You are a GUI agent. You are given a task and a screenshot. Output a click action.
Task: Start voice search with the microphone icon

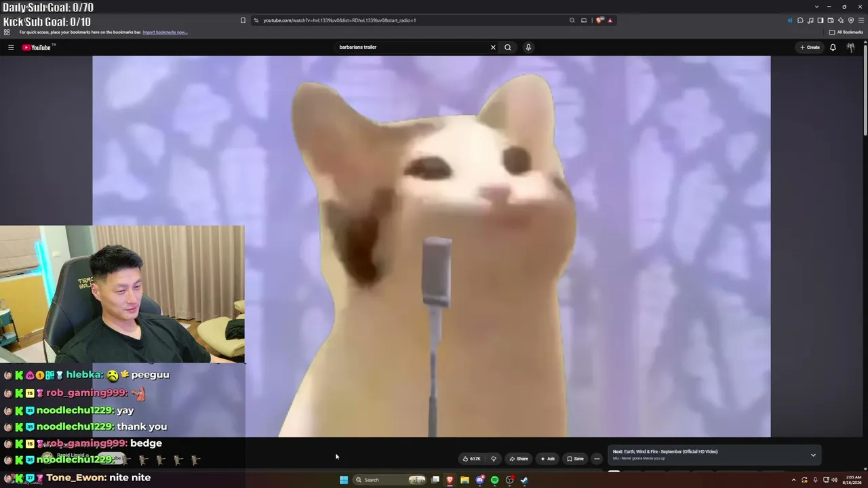pyautogui.click(x=528, y=47)
